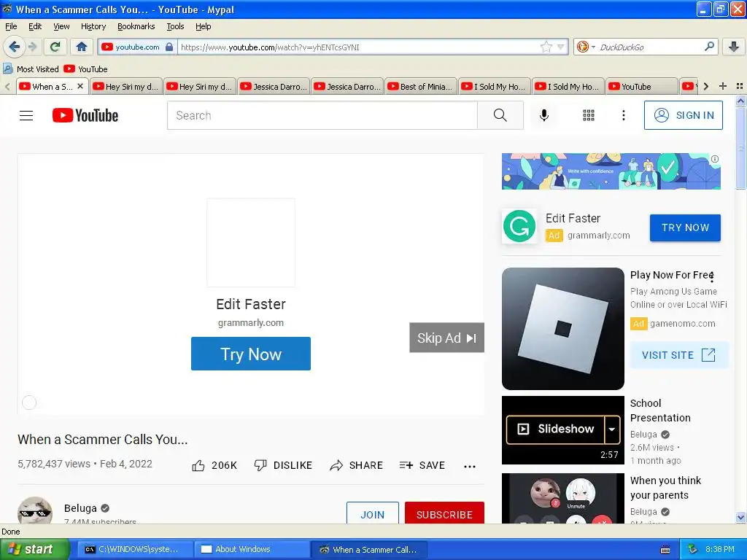Open the Edit menu

pos(35,26)
